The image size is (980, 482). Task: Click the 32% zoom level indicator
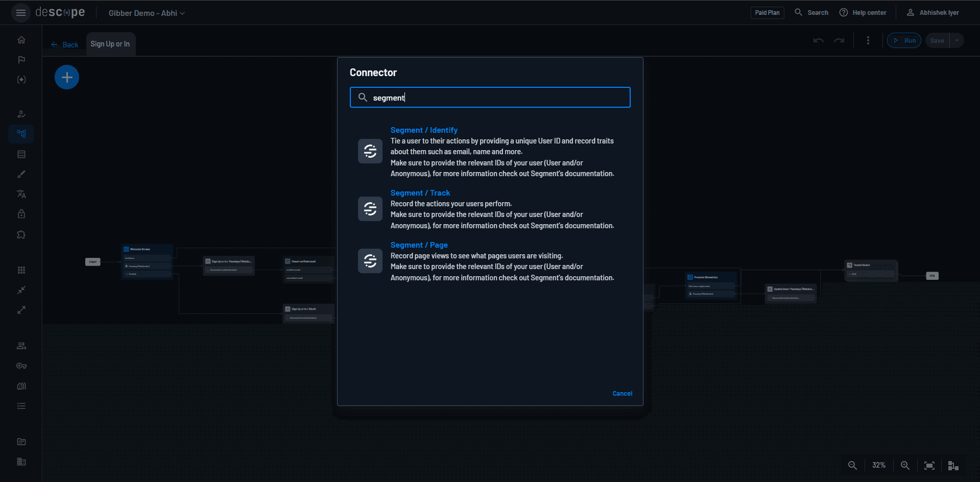[879, 465]
